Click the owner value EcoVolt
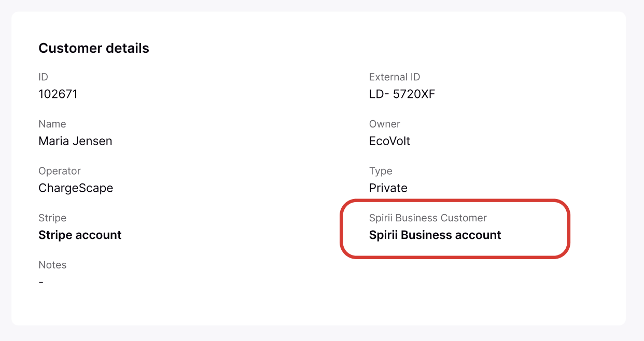 [389, 141]
